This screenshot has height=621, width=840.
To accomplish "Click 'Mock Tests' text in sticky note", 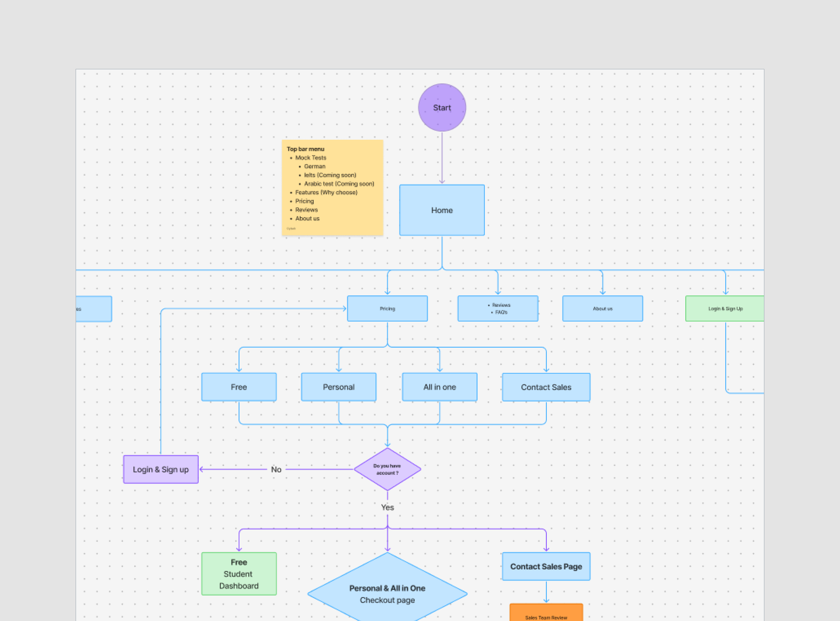I will click(310, 158).
